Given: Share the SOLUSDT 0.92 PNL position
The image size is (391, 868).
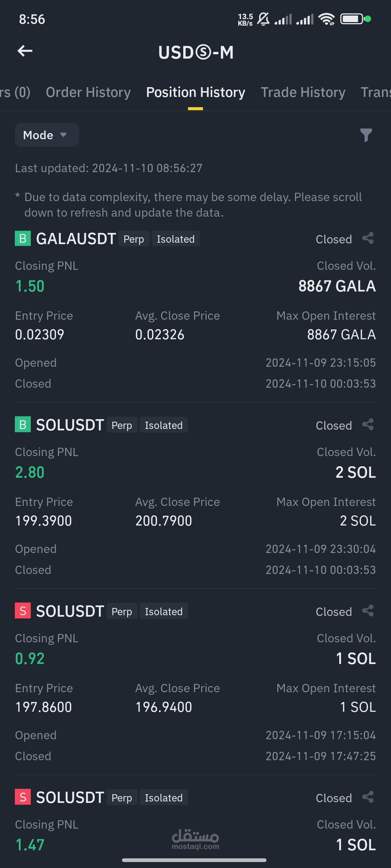Looking at the screenshot, I should 368,611.
